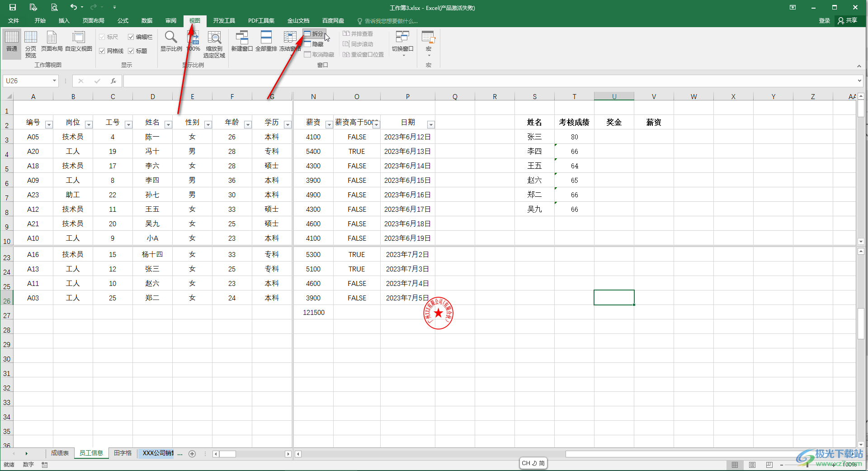Click the zoom out minus button
The image size is (868, 471).
(x=782, y=465)
